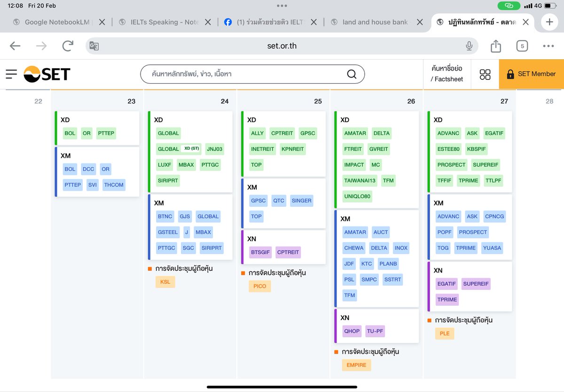
Task: Select SUPEREIF under XN on the 27th
Action: pyautogui.click(x=476, y=284)
